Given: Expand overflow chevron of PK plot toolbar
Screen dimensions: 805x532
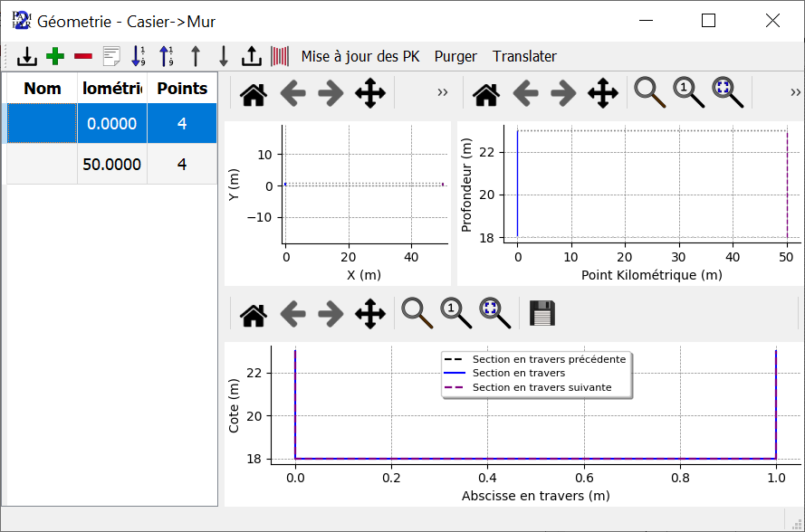Looking at the screenshot, I should 795,92.
